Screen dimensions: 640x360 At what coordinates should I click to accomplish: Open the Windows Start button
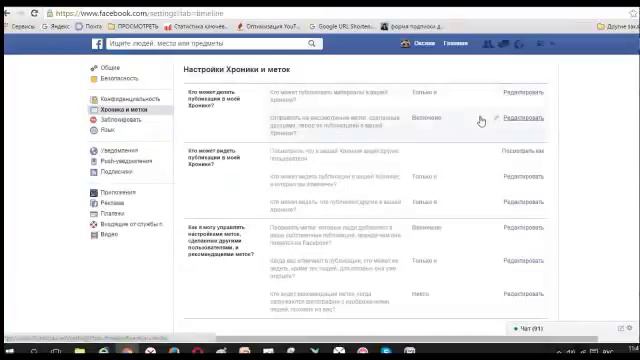pyautogui.click(x=10, y=351)
